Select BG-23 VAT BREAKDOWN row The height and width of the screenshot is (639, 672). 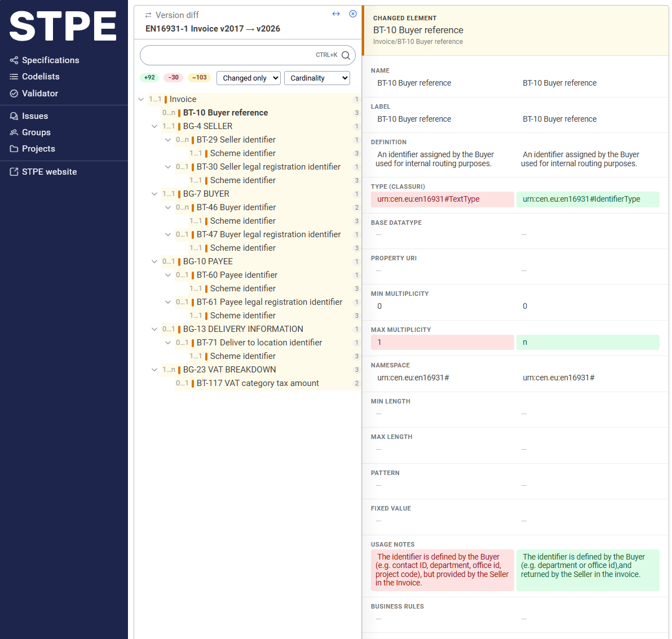261,370
